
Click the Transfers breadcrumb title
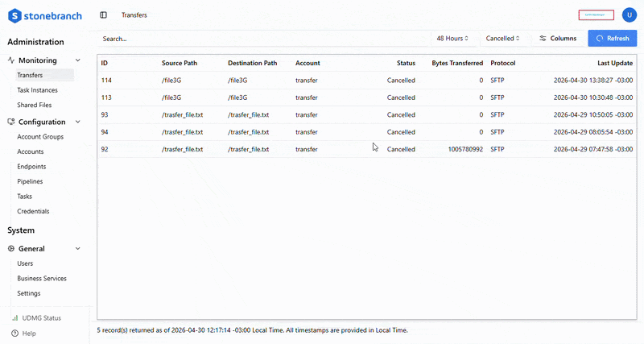134,15
